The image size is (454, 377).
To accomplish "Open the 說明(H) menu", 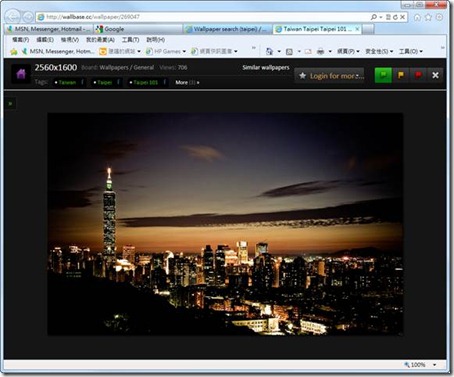I will pos(156,40).
